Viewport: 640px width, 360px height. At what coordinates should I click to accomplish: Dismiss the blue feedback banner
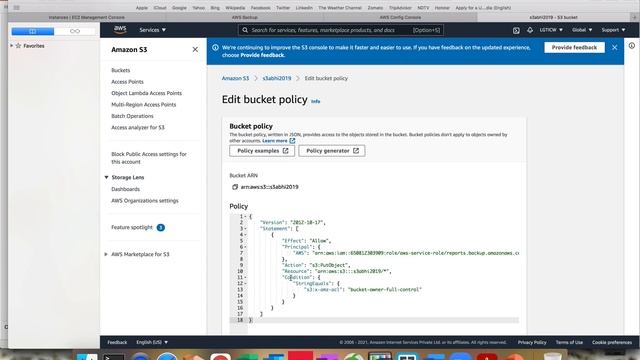pos(614,47)
